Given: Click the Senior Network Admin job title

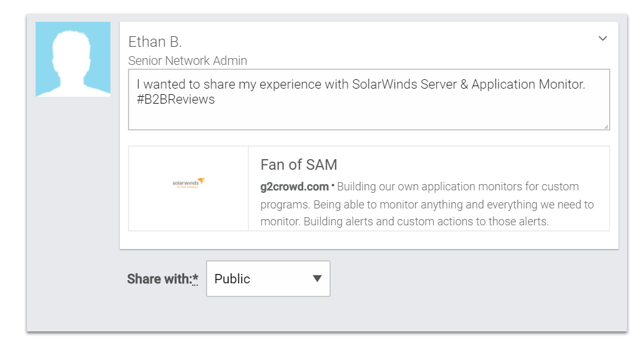Looking at the screenshot, I should [x=188, y=61].
